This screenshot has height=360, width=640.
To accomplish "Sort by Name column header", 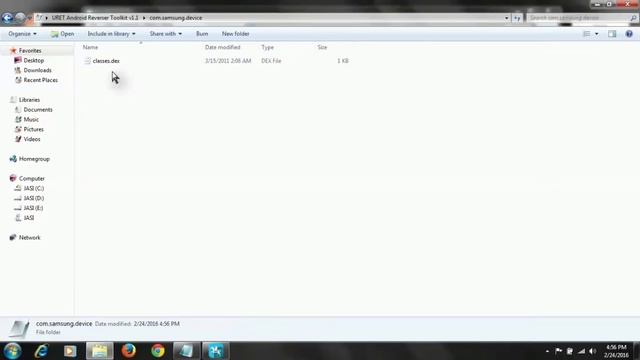I will [90, 47].
